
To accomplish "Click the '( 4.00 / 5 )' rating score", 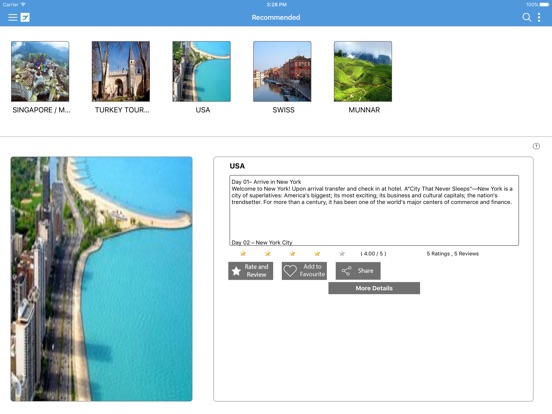I will [x=373, y=253].
